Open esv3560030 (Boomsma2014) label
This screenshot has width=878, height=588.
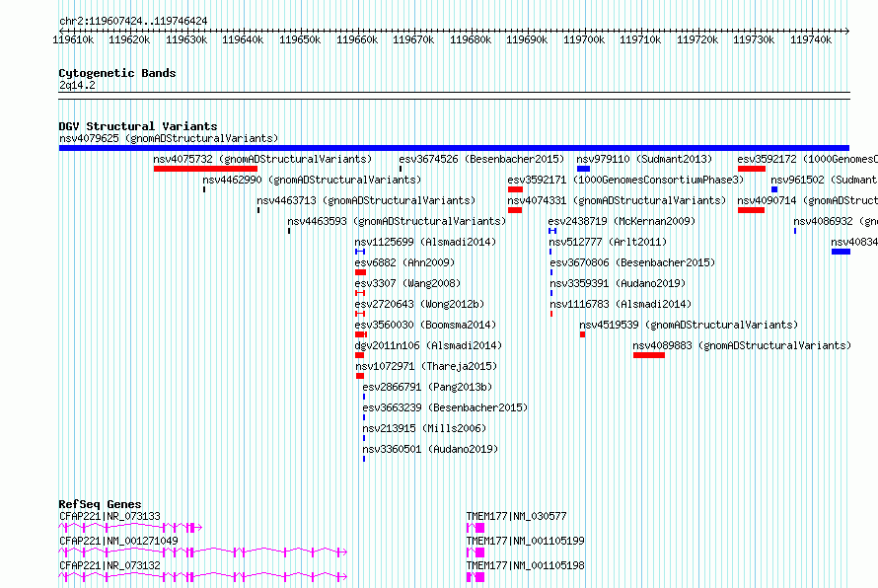tap(425, 325)
